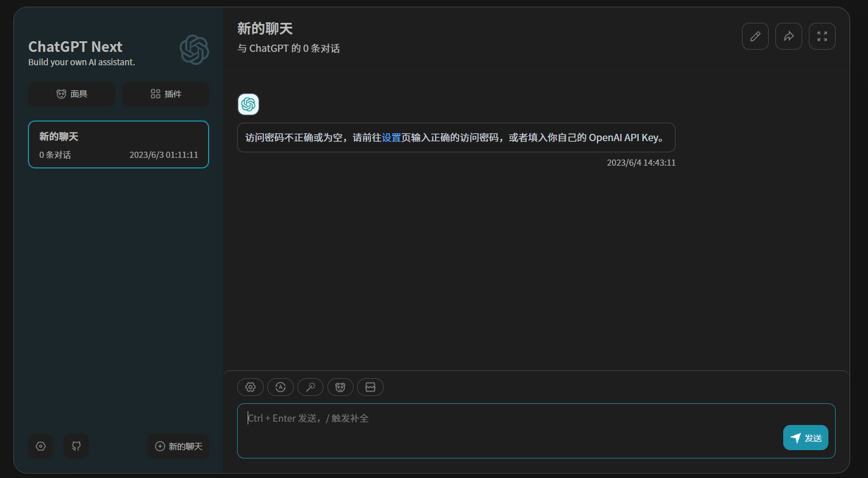The height and width of the screenshot is (478, 868).
Task: Open mask face icon above input
Action: click(x=340, y=387)
